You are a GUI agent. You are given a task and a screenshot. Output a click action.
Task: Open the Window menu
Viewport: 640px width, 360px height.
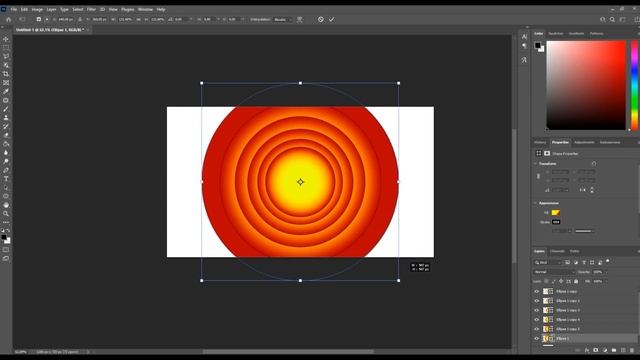(145, 9)
